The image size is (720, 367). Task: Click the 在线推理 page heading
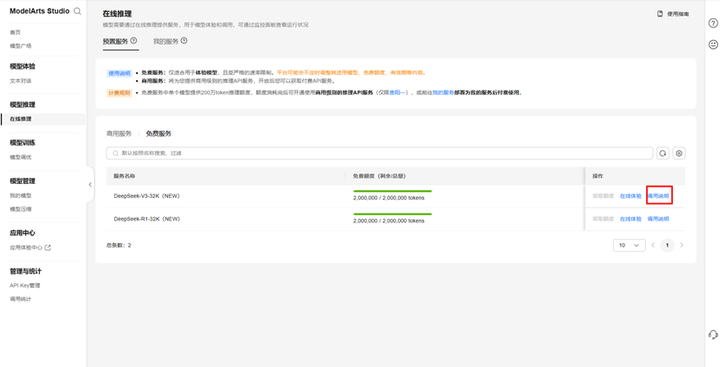pos(118,14)
